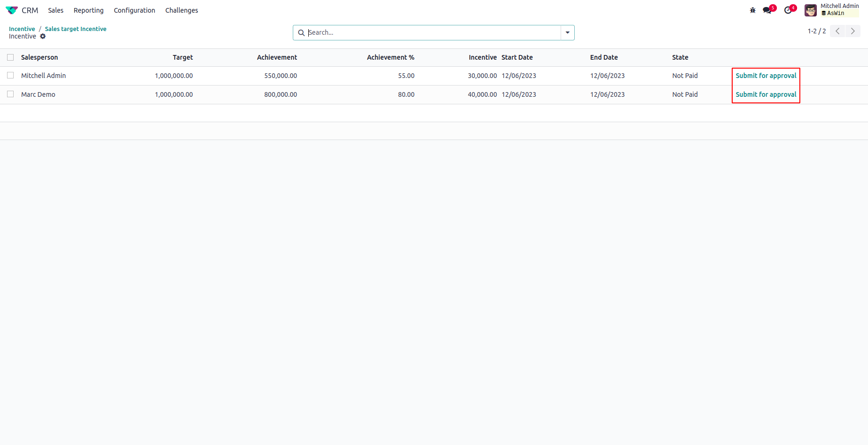Click the 80.00 achievement percent cell
Viewport: 868px width, 445px height.
pyautogui.click(x=406, y=94)
